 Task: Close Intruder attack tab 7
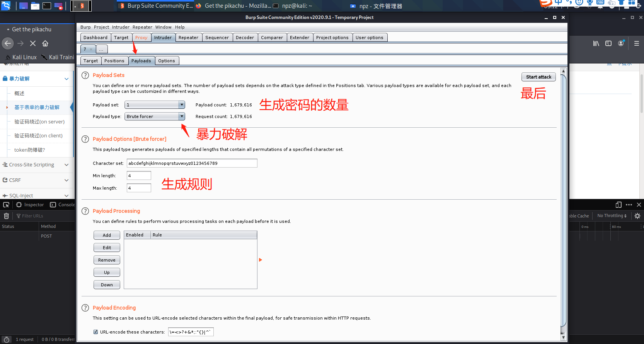click(x=91, y=50)
